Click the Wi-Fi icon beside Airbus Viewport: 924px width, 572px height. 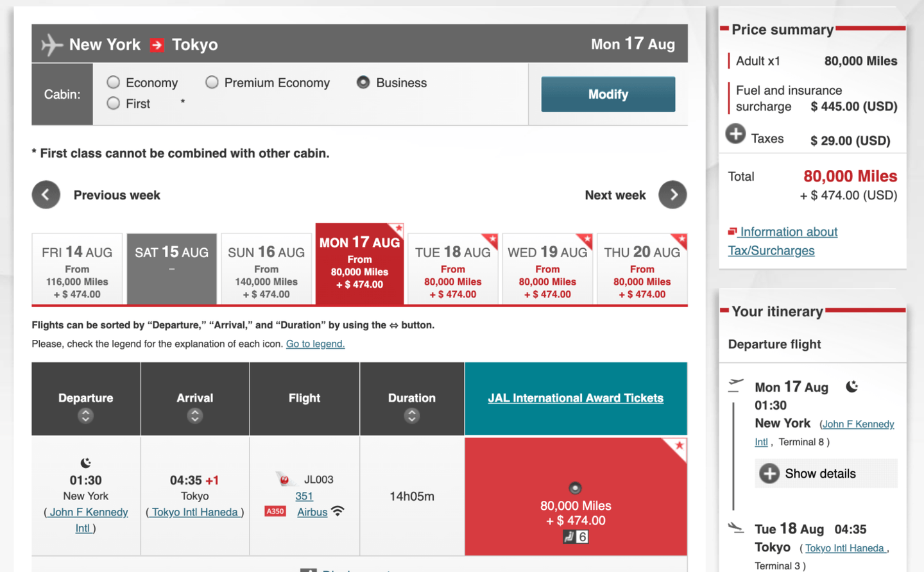click(338, 511)
